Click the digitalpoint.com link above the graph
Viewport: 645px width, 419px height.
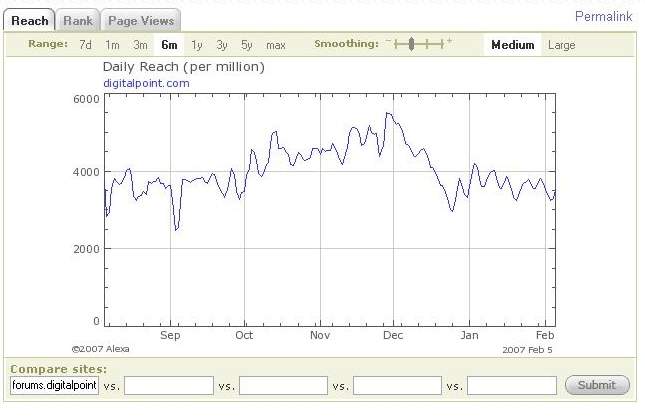(x=146, y=83)
